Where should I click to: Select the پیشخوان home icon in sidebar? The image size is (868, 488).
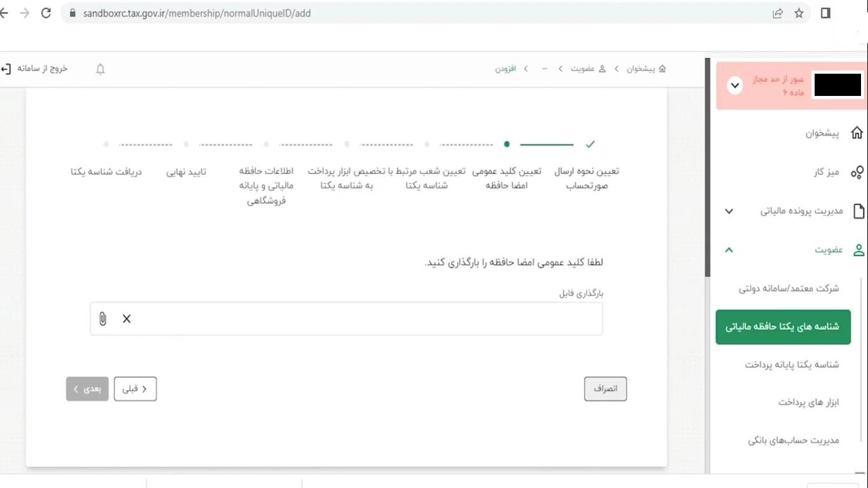pyautogui.click(x=857, y=131)
